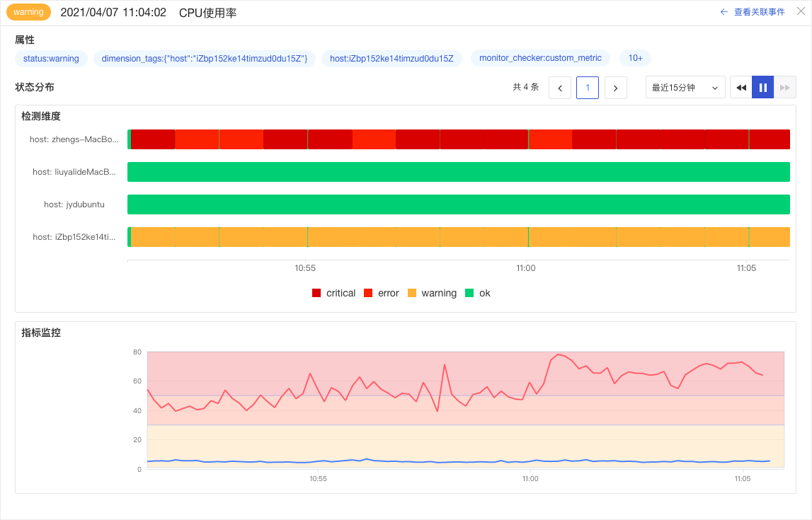Toggle the critical legend entry
The height and width of the screenshot is (520, 812).
pos(334,293)
